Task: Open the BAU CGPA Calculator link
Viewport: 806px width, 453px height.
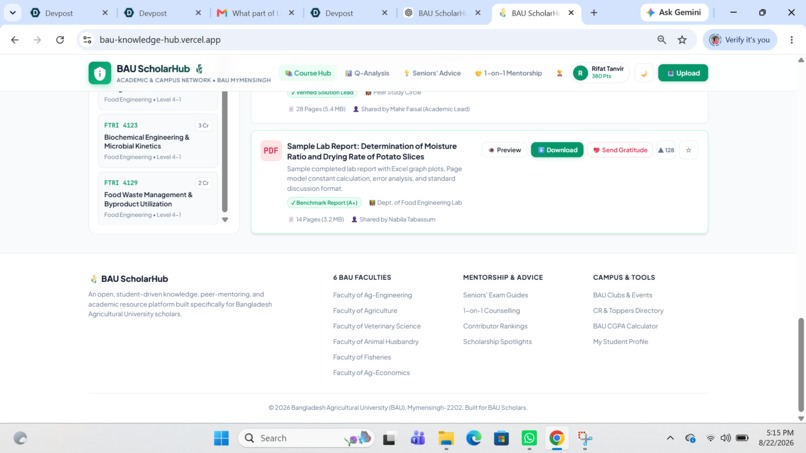Action: [625, 326]
